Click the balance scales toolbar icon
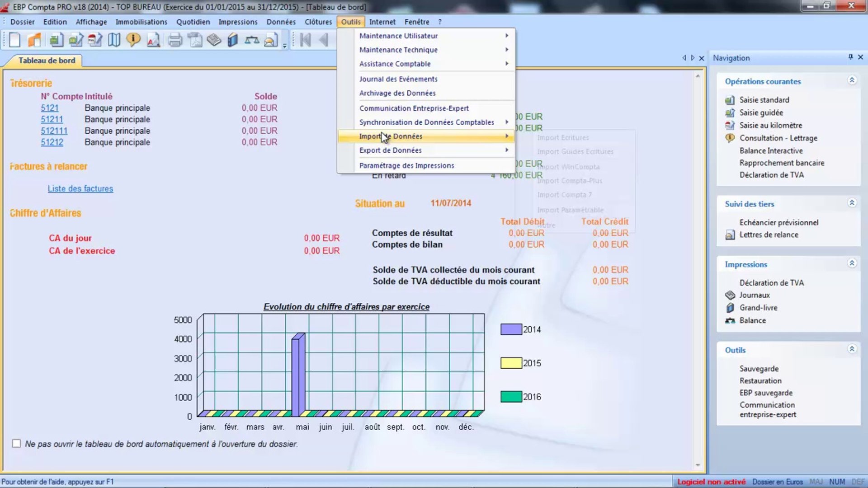 point(252,40)
